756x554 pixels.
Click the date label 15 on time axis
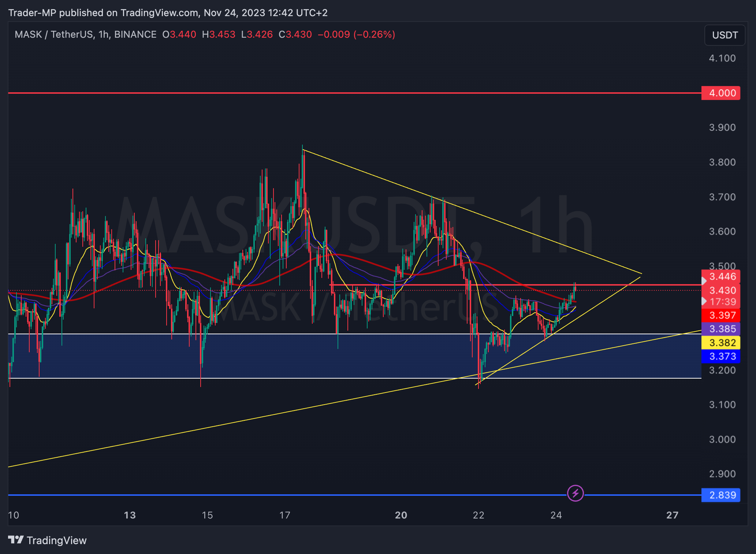click(207, 515)
